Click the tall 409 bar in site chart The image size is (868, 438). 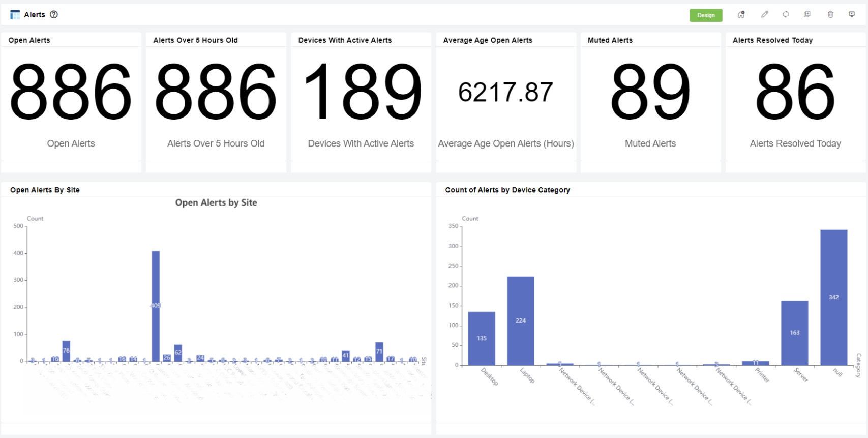click(156, 306)
